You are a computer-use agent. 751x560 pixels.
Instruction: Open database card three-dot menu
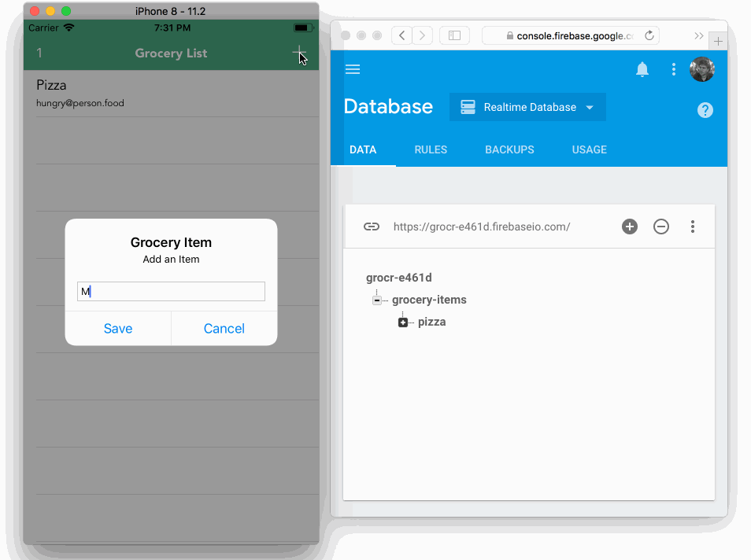pyautogui.click(x=693, y=227)
